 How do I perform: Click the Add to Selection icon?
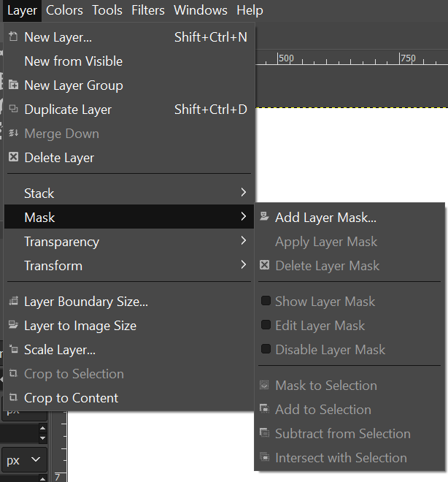click(x=264, y=409)
